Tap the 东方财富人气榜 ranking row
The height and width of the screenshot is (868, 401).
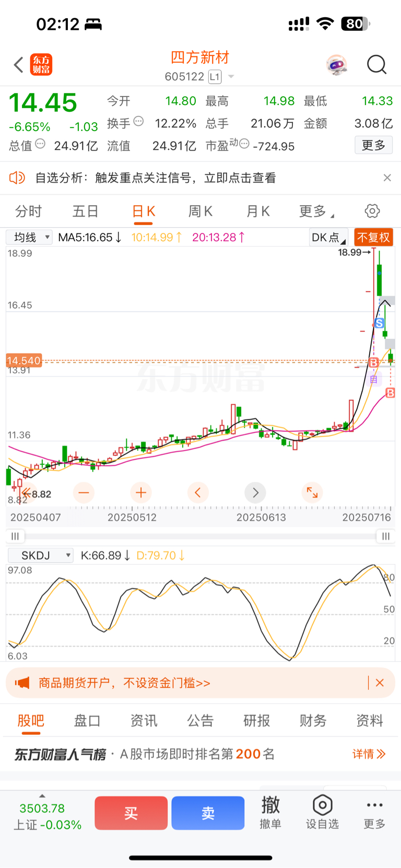200,754
